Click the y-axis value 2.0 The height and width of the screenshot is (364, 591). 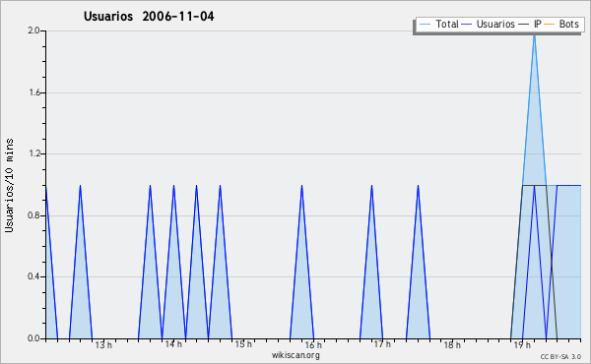33,30
